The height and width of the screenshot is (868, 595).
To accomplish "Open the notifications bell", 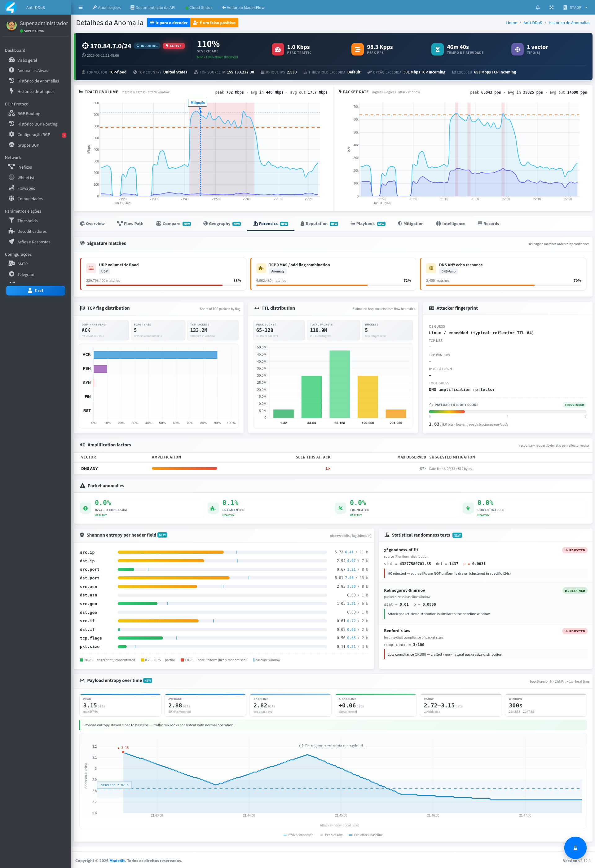I will click(x=538, y=7).
